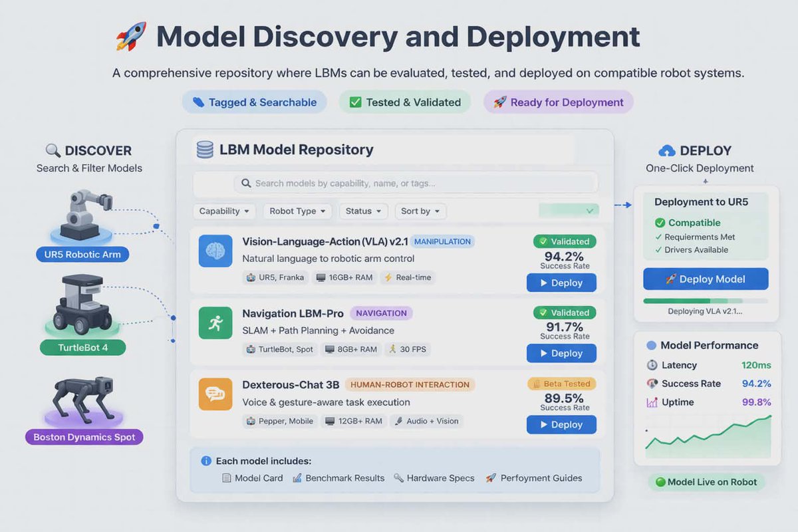The height and width of the screenshot is (532, 798).
Task: Click the Ready for Deployment pill
Action: click(x=558, y=102)
